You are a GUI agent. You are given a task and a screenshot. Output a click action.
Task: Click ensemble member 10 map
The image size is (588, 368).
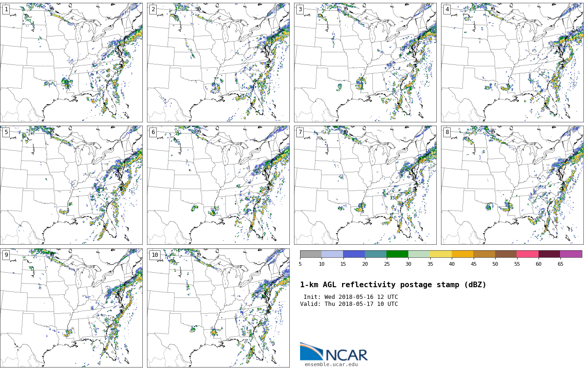(x=218, y=308)
